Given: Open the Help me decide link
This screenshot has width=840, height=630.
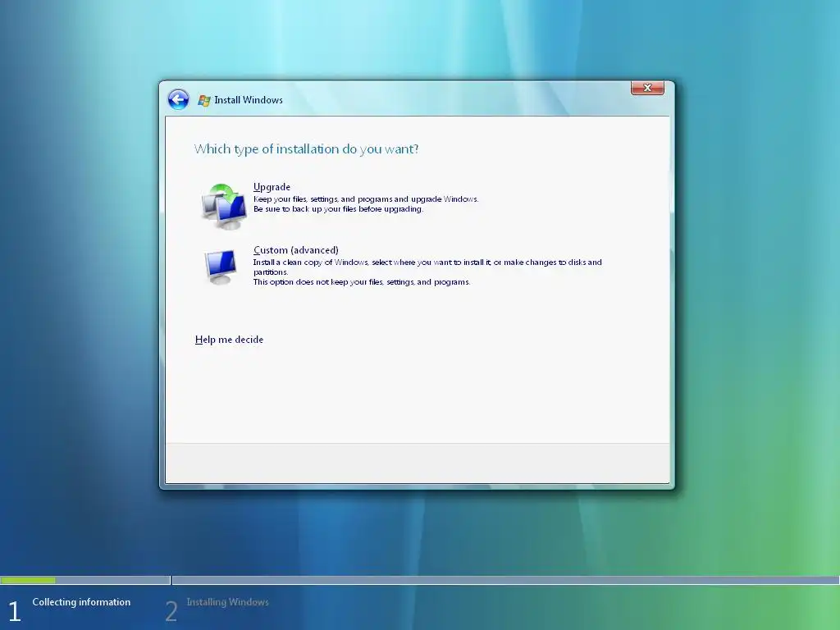Looking at the screenshot, I should pos(230,340).
